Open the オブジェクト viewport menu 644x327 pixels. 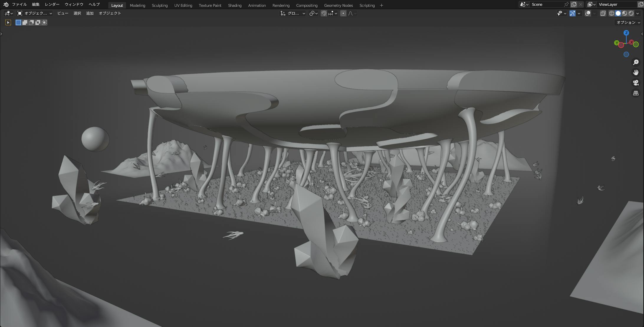click(110, 13)
